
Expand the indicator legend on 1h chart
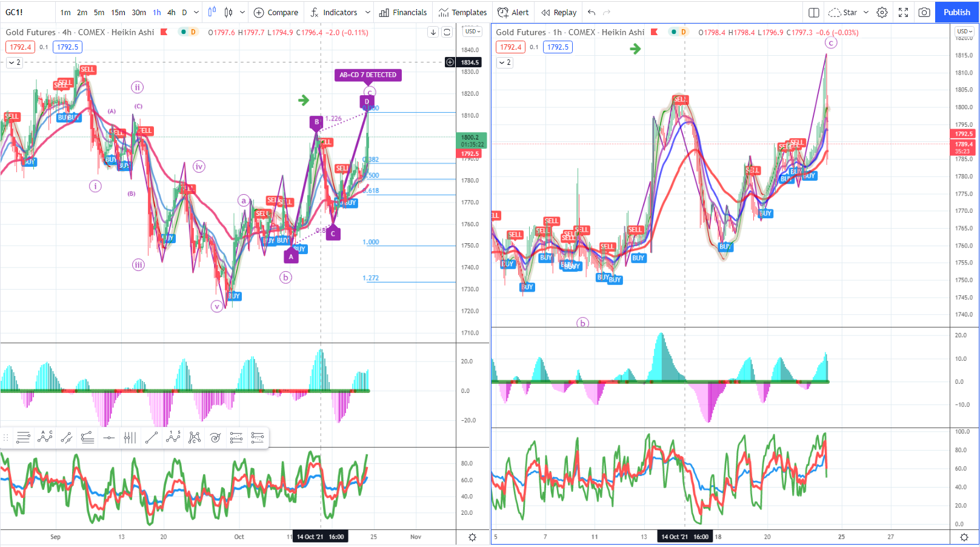(504, 62)
